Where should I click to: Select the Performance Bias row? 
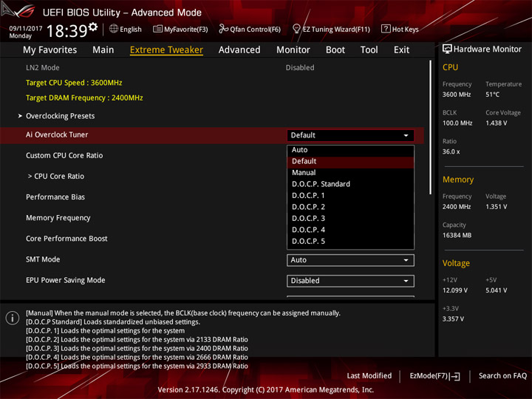pyautogui.click(x=55, y=197)
